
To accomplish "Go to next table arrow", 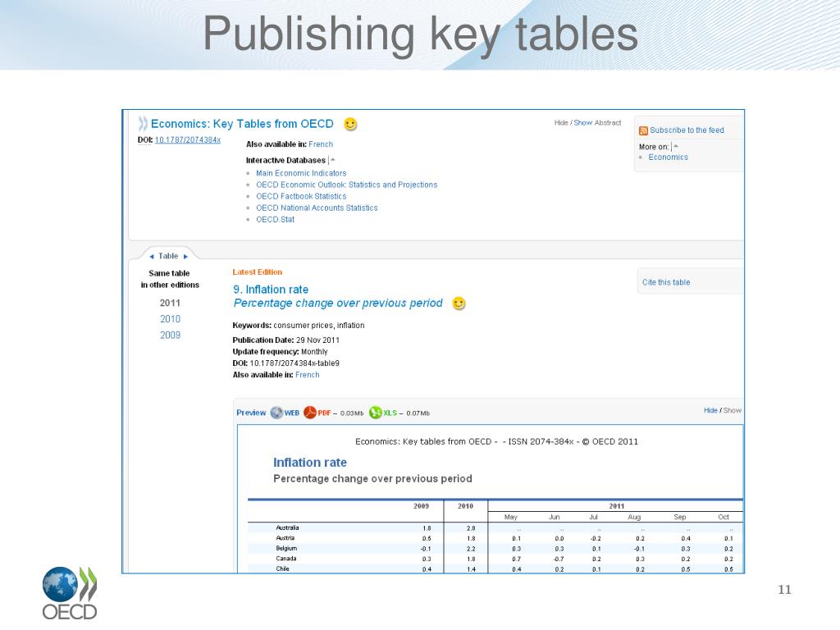I will click(185, 257).
